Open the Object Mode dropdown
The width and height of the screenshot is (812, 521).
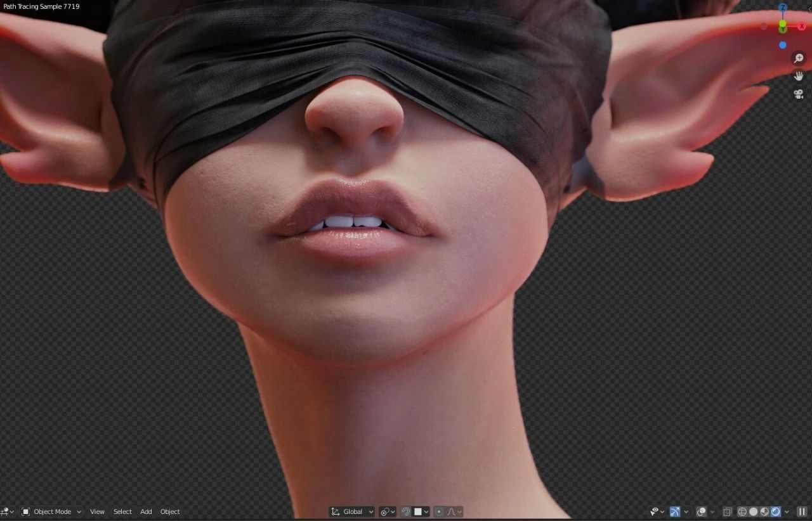51,511
